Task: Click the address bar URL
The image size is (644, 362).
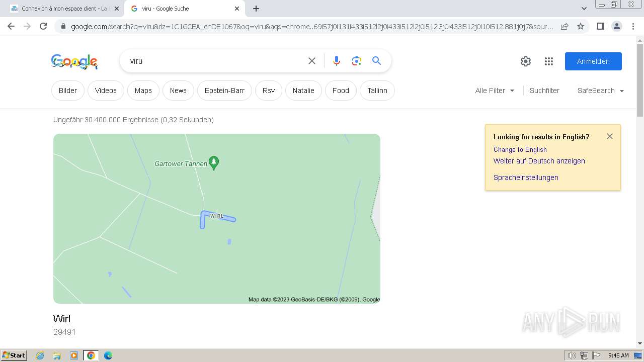Action: (x=312, y=26)
